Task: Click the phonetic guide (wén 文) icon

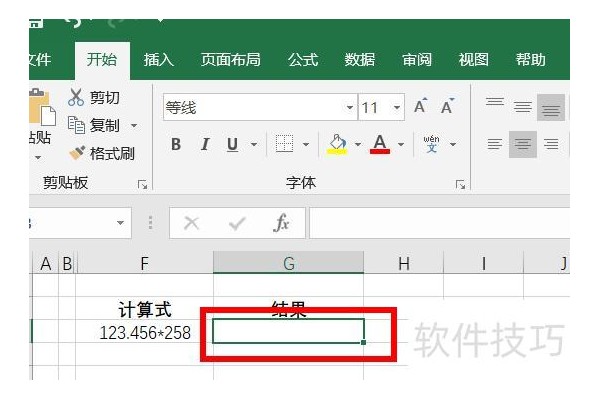Action: tap(431, 144)
